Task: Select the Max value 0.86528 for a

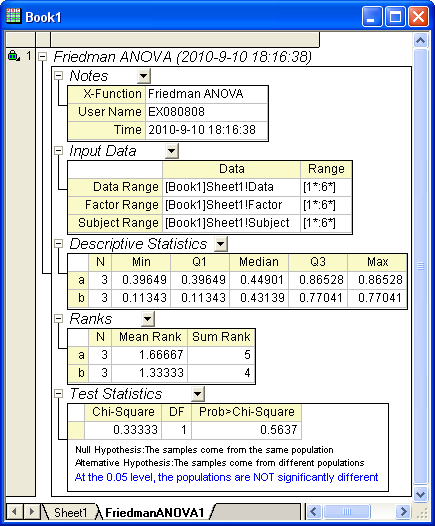Action: 377,280
